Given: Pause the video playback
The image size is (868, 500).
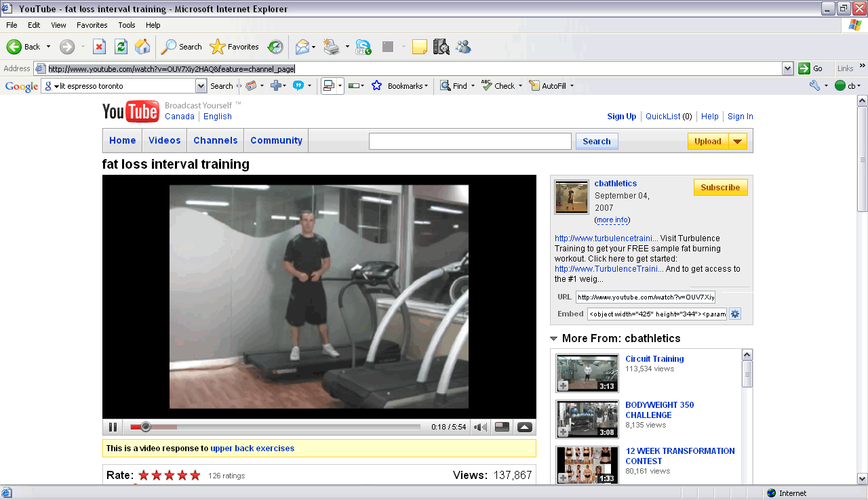Looking at the screenshot, I should pos(113,427).
